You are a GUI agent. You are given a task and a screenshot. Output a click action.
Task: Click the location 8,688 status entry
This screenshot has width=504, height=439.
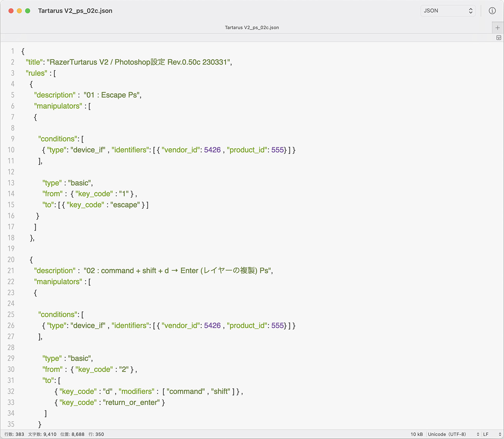point(72,434)
